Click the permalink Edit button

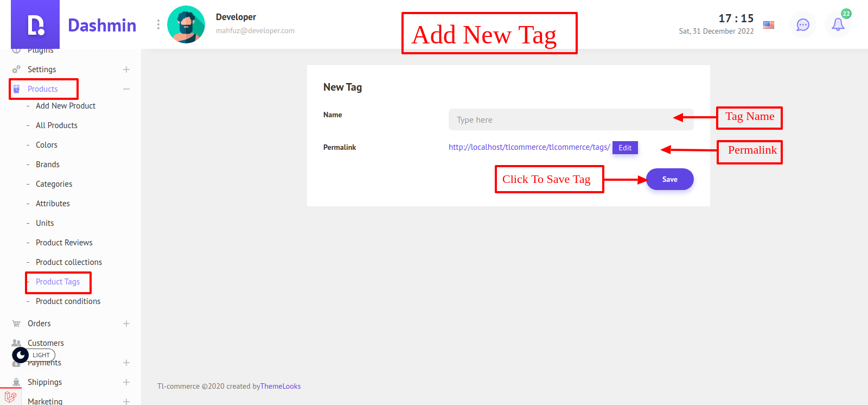pyautogui.click(x=625, y=148)
